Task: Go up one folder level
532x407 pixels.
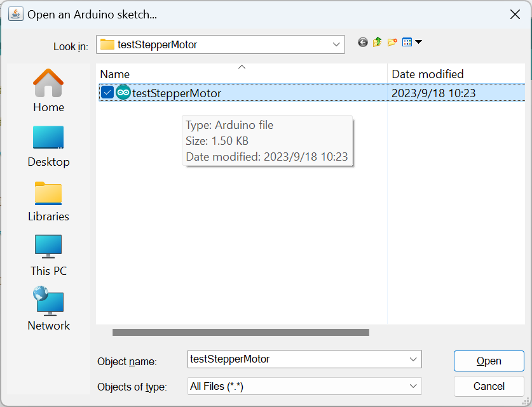Action: pyautogui.click(x=378, y=43)
